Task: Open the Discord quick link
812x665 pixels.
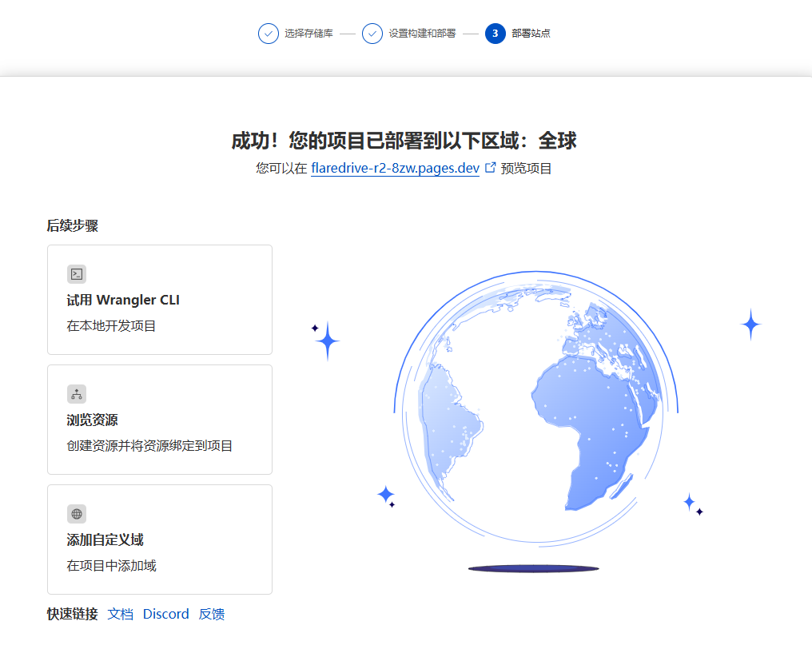Action: [x=166, y=614]
